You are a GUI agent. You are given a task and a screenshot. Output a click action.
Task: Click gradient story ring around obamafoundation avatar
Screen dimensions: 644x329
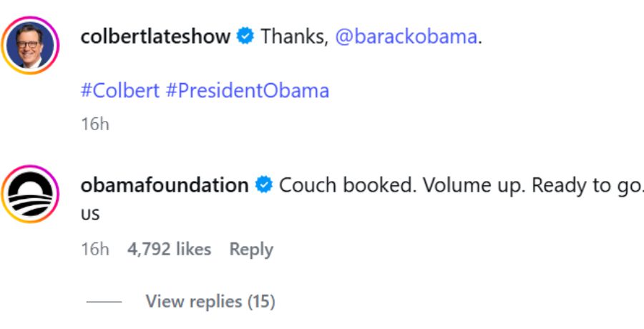click(30, 167)
